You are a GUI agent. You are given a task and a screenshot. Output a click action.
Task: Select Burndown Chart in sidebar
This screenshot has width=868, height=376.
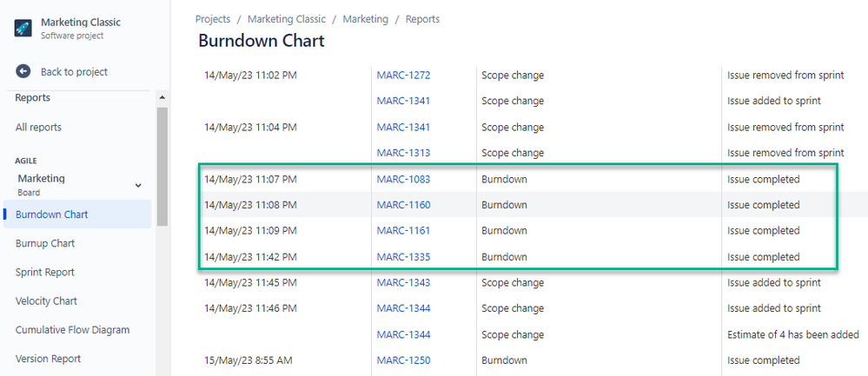(77, 214)
